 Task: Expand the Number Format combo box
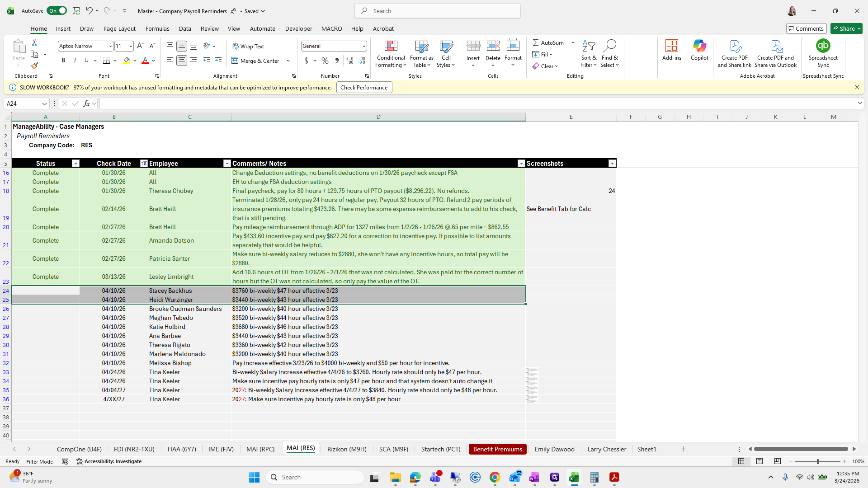click(x=363, y=46)
